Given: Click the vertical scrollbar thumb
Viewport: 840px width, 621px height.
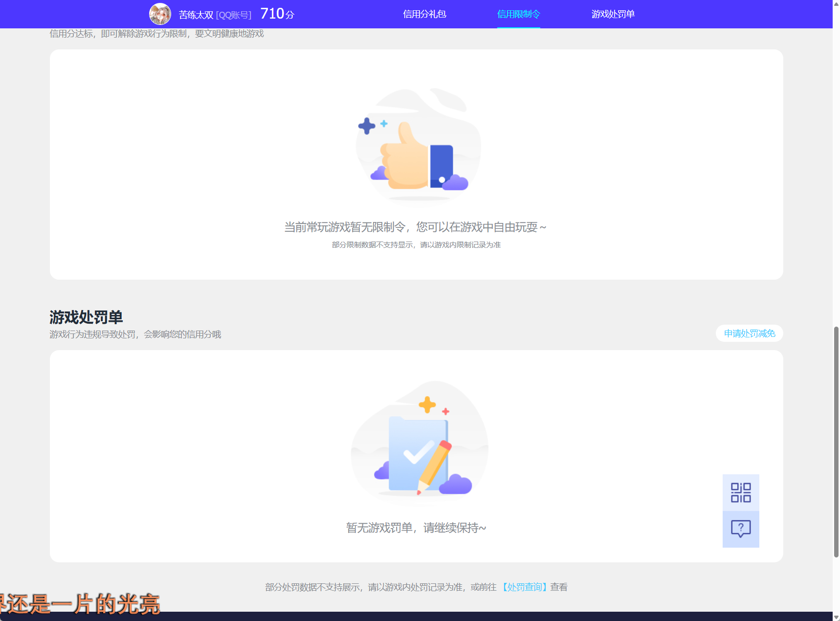Looking at the screenshot, I should tap(836, 442).
